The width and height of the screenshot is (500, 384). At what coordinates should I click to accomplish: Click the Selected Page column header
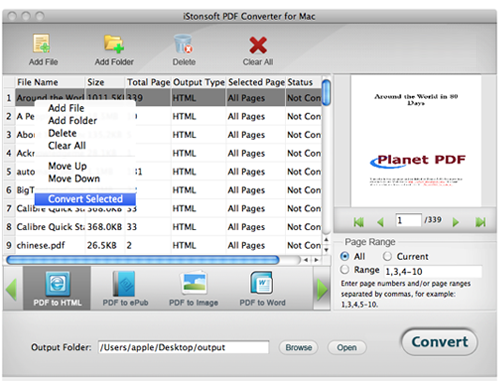click(256, 82)
